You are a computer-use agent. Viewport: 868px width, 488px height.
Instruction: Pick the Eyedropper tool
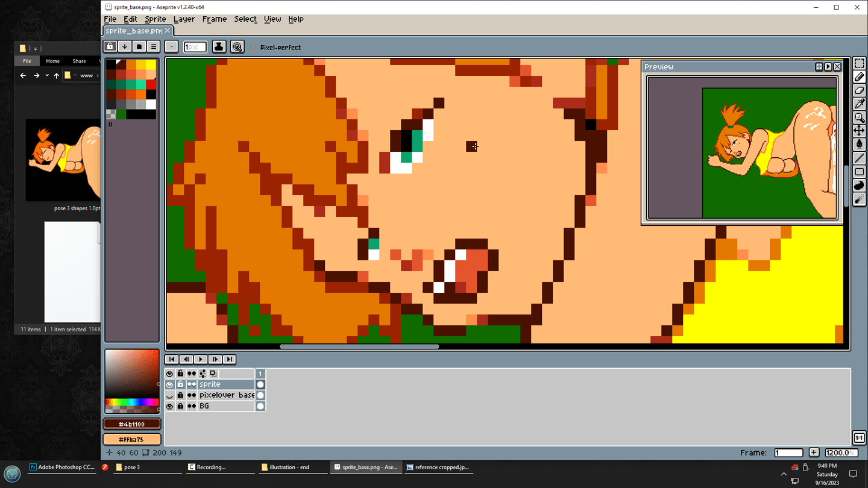(860, 104)
